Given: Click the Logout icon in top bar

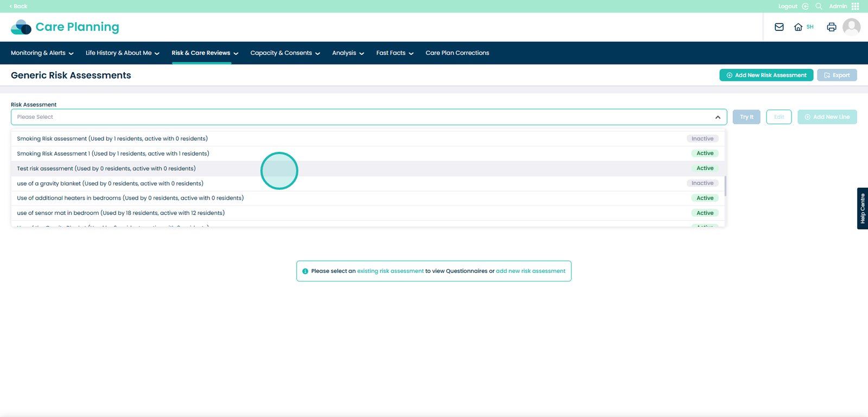Looking at the screenshot, I should tap(805, 7).
